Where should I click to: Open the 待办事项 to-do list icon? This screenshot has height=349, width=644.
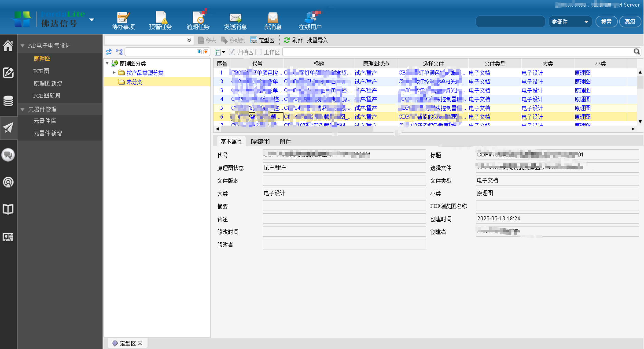[123, 21]
